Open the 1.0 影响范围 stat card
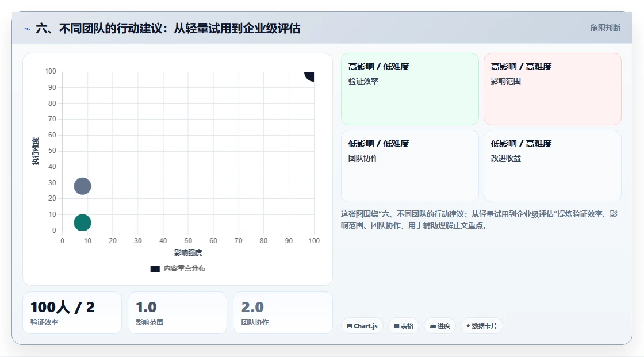Viewport: 644px width, 357px height. point(178,313)
